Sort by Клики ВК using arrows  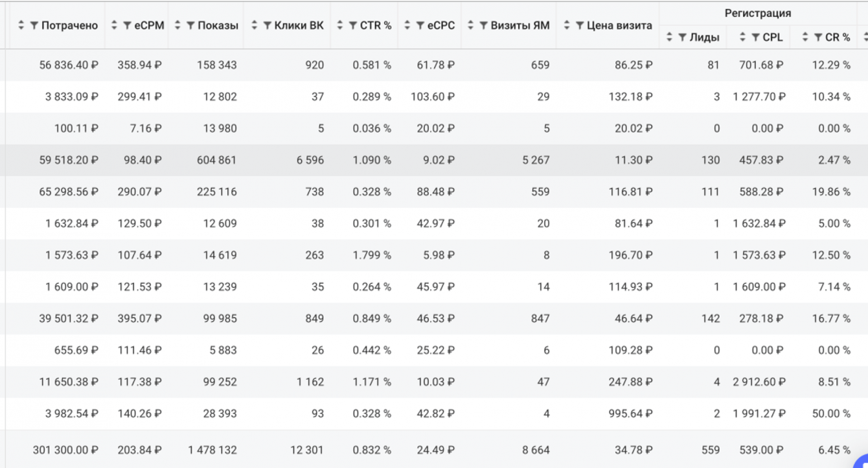(254, 25)
